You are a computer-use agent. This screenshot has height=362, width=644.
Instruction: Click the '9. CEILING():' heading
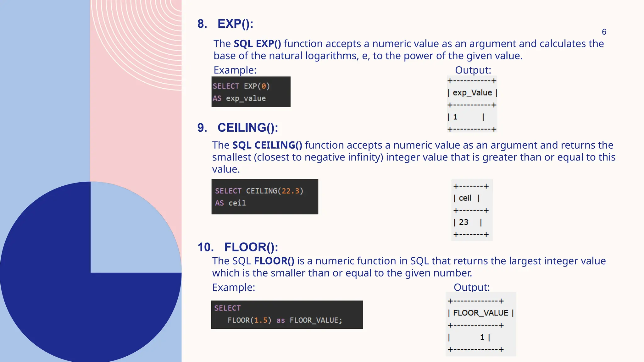pyautogui.click(x=238, y=128)
